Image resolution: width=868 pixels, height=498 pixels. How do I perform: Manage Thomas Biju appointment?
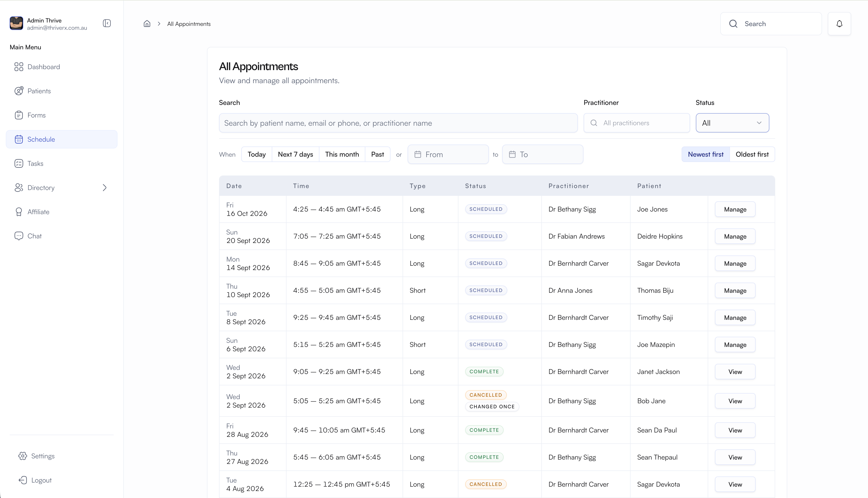point(735,290)
